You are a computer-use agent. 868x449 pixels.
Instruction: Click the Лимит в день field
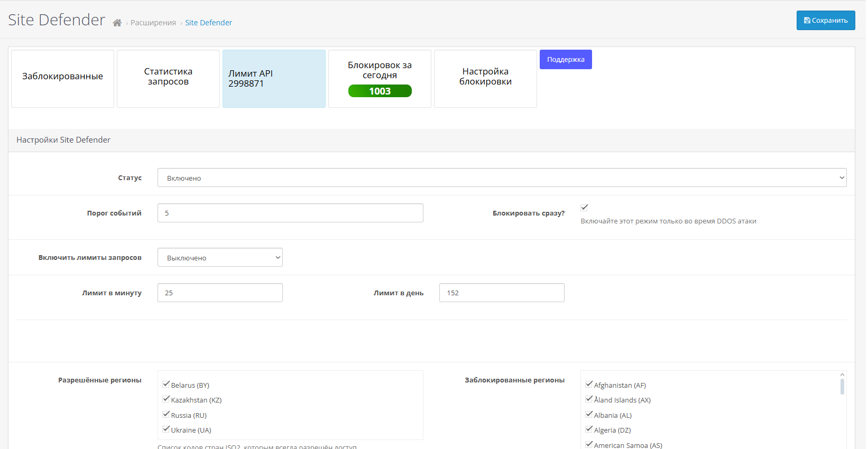(x=502, y=293)
